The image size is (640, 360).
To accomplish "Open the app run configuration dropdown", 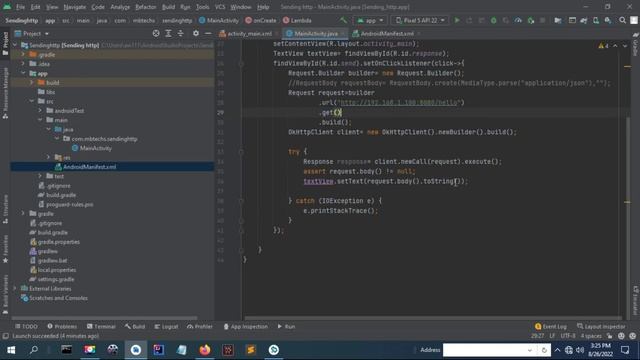I will click(x=370, y=20).
